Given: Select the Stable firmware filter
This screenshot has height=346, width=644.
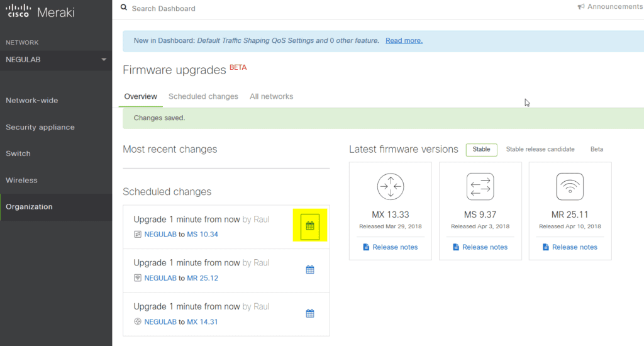Looking at the screenshot, I should 481,150.
